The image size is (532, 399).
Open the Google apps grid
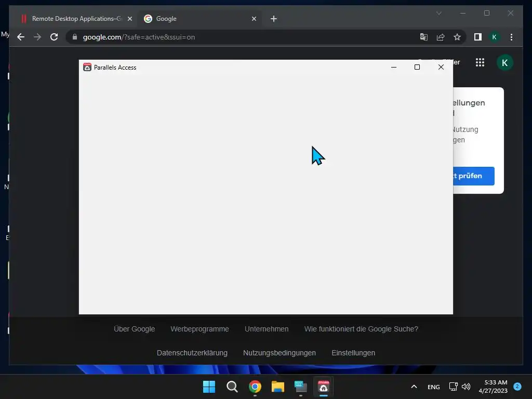pyautogui.click(x=480, y=62)
